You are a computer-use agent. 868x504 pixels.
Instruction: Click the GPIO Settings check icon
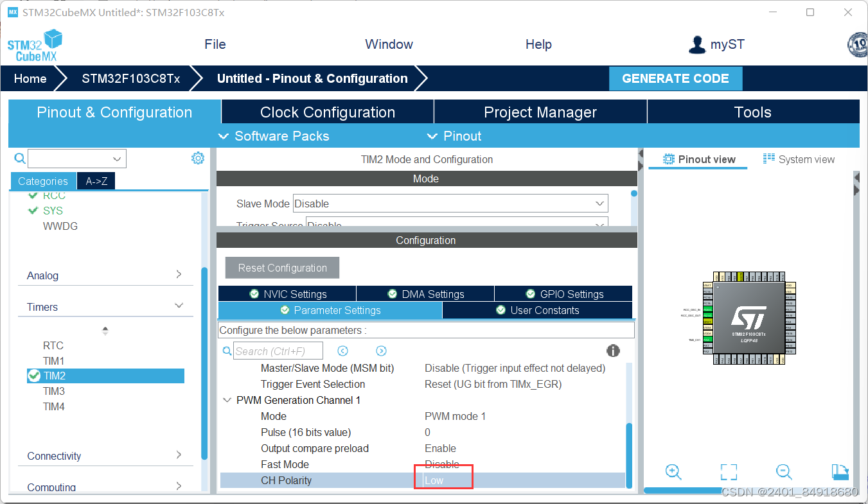pyautogui.click(x=531, y=294)
